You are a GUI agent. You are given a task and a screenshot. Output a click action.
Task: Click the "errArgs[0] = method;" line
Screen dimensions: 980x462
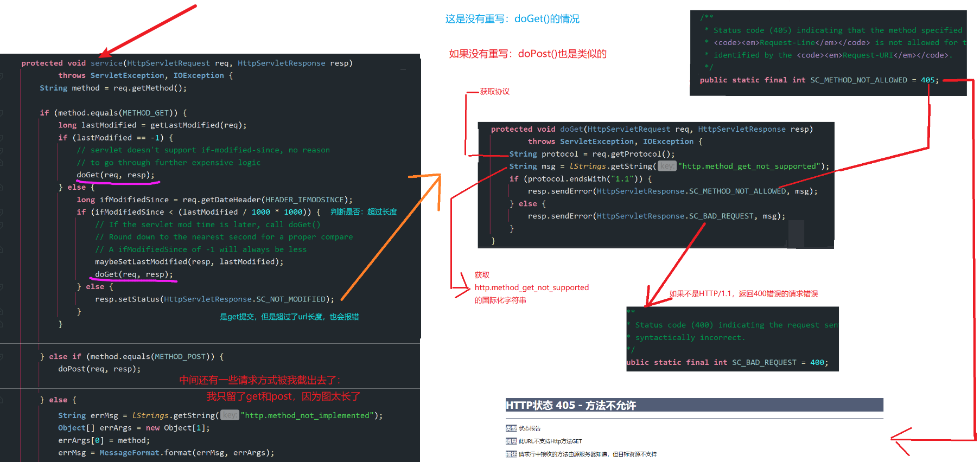104,440
